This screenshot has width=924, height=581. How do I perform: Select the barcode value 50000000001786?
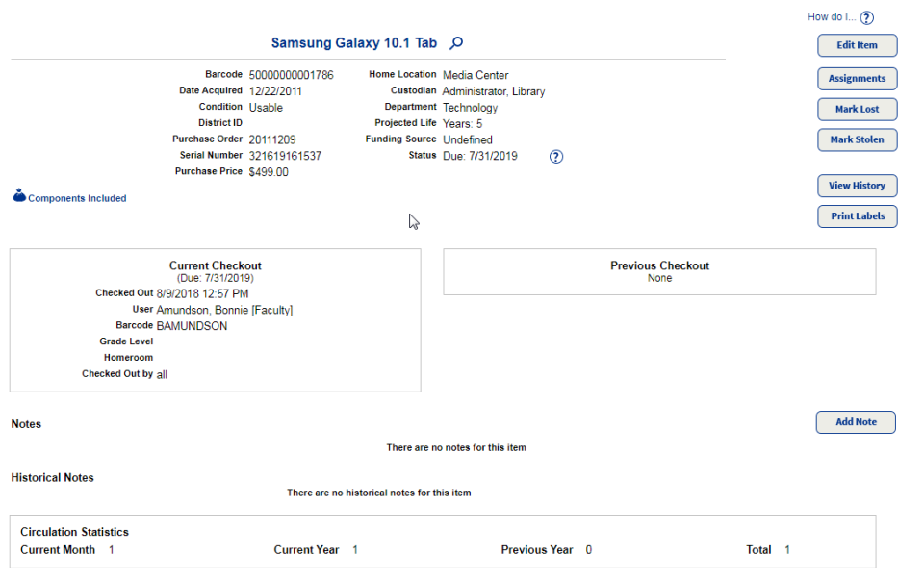291,75
